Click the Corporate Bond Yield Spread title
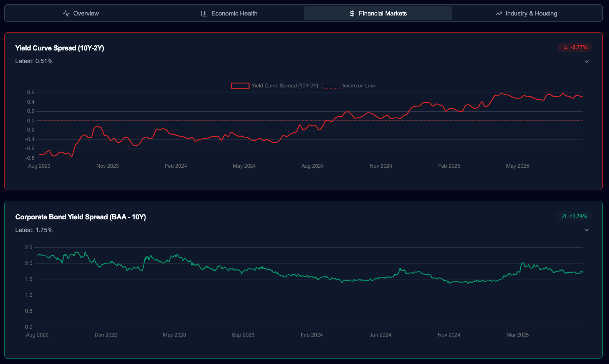This screenshot has width=609, height=364. (x=80, y=217)
